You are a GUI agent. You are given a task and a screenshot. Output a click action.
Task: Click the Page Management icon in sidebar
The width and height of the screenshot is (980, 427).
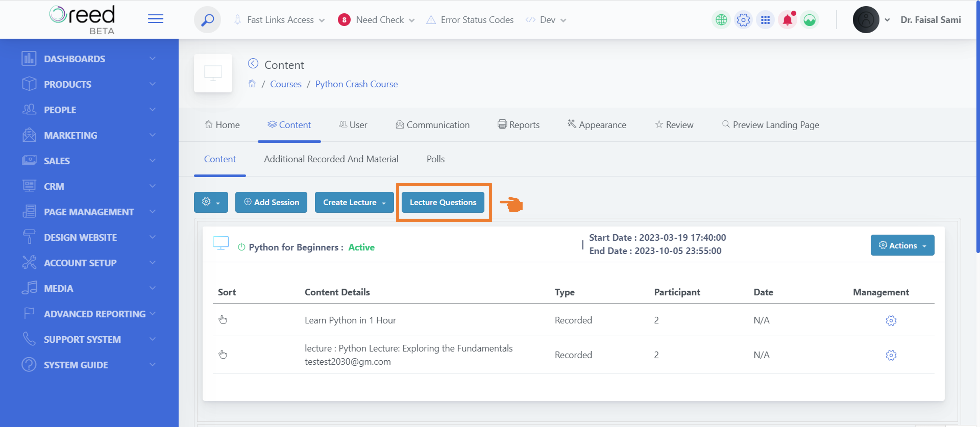tap(29, 211)
